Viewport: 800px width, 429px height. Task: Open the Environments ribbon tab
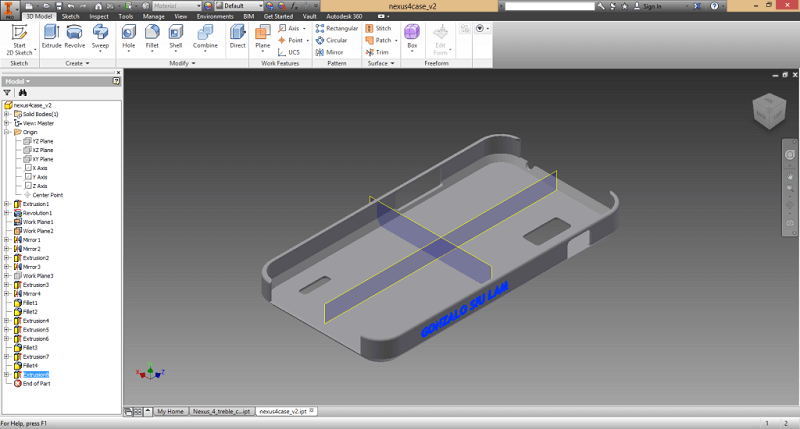tap(215, 16)
